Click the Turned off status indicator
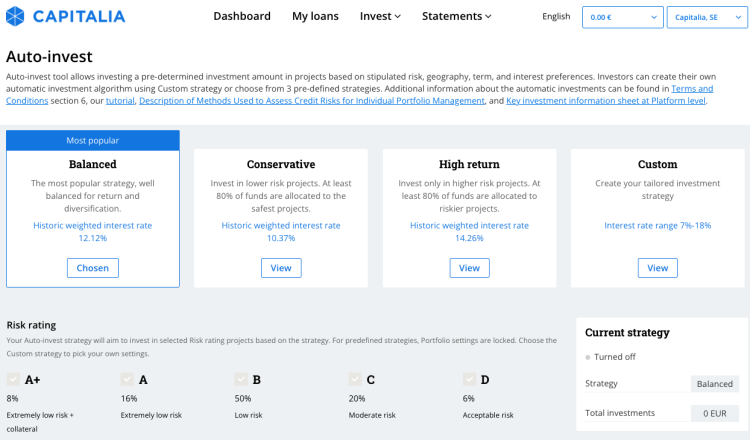750x440 pixels. (610, 357)
